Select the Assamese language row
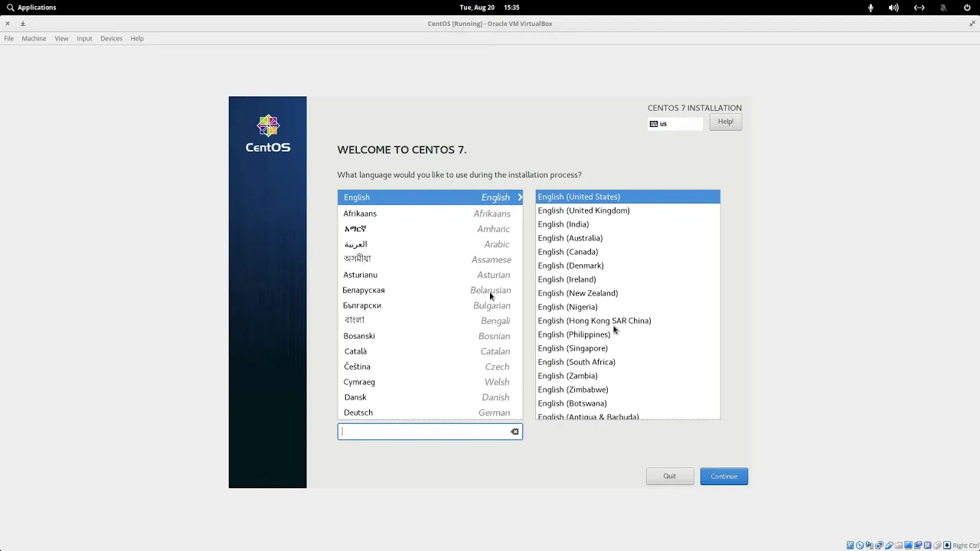Image resolution: width=980 pixels, height=551 pixels. [x=430, y=259]
